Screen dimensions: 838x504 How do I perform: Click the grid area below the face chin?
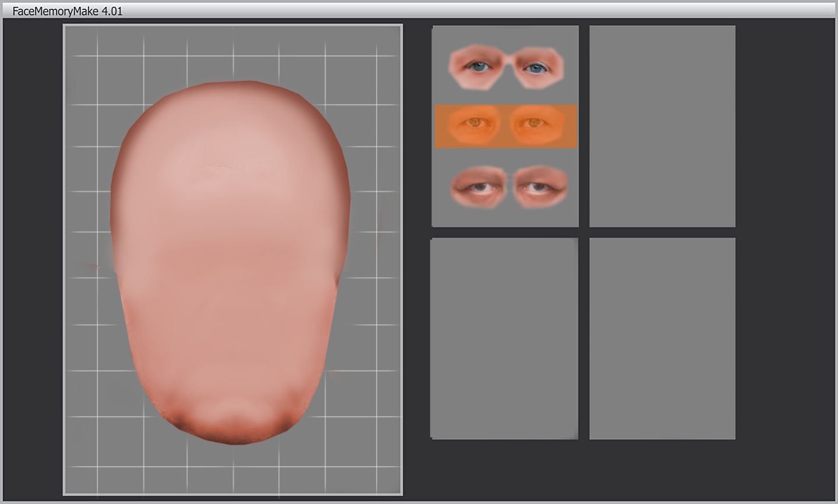click(x=233, y=469)
